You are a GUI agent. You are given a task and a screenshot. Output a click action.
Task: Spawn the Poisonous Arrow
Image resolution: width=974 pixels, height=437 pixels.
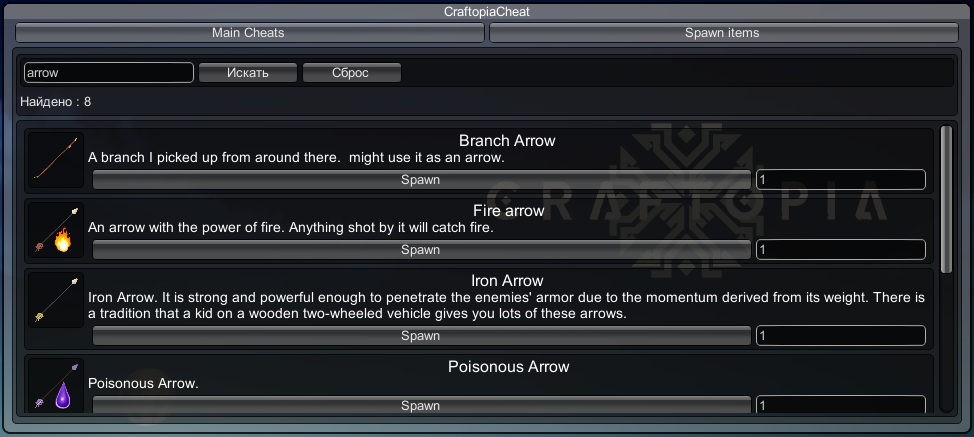tap(421, 406)
